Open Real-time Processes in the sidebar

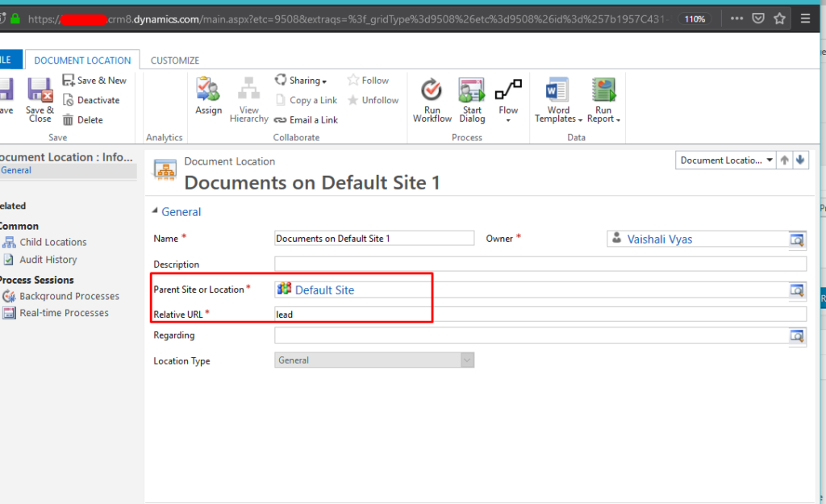pos(64,313)
